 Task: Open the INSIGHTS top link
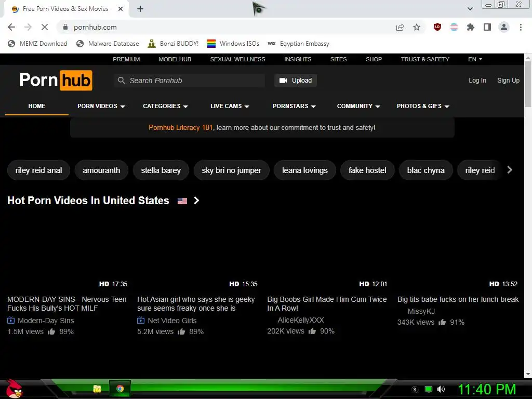(x=298, y=59)
